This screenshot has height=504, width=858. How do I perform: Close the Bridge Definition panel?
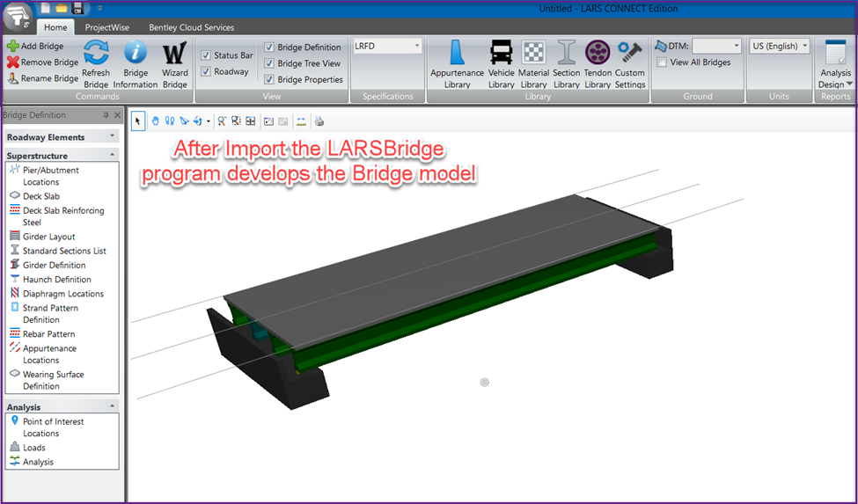pos(117,115)
